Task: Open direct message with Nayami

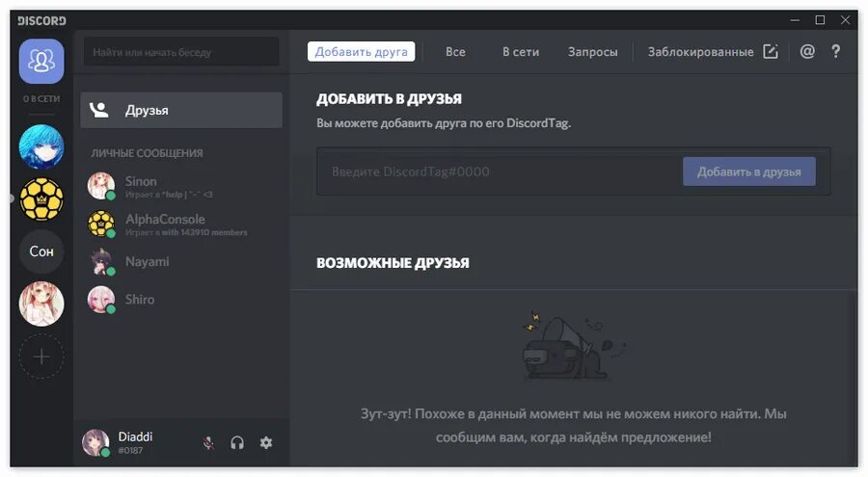Action: pyautogui.click(x=181, y=262)
